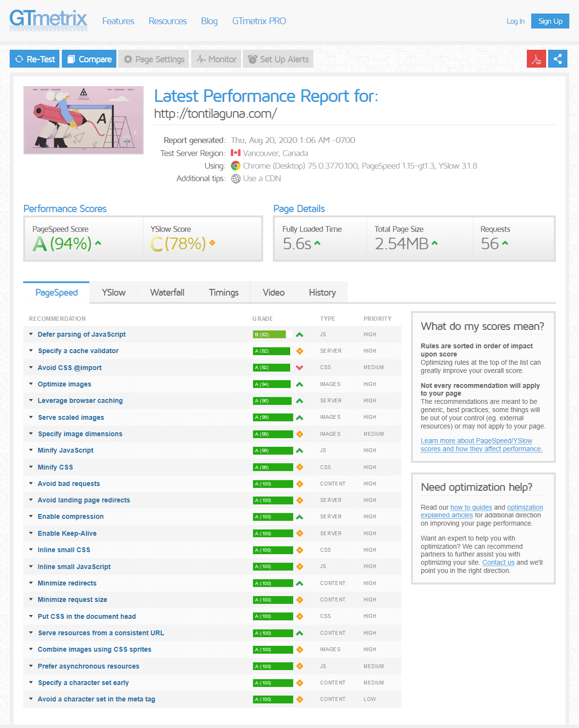Image resolution: width=579 pixels, height=728 pixels.
Task: Expand the Defer parsing of JavaScript recommendation
Action: point(81,334)
